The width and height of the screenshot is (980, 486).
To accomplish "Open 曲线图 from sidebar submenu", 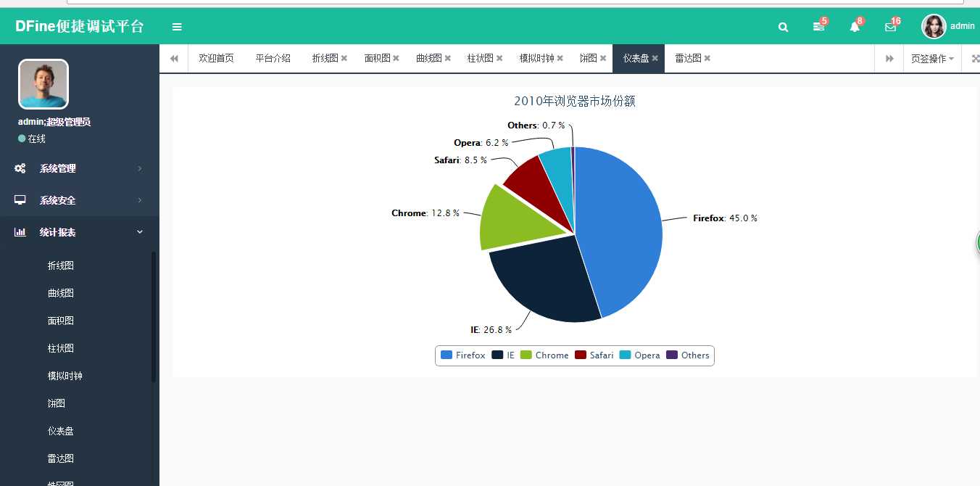I will tap(61, 293).
